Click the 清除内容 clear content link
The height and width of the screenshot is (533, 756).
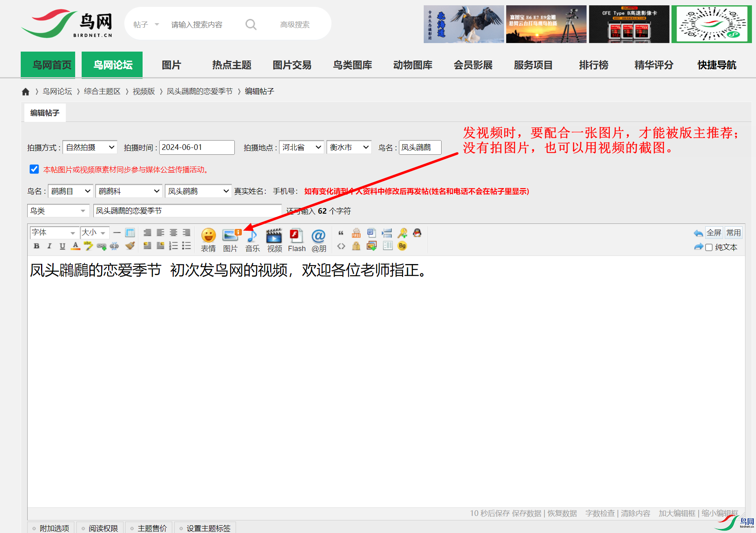click(635, 513)
